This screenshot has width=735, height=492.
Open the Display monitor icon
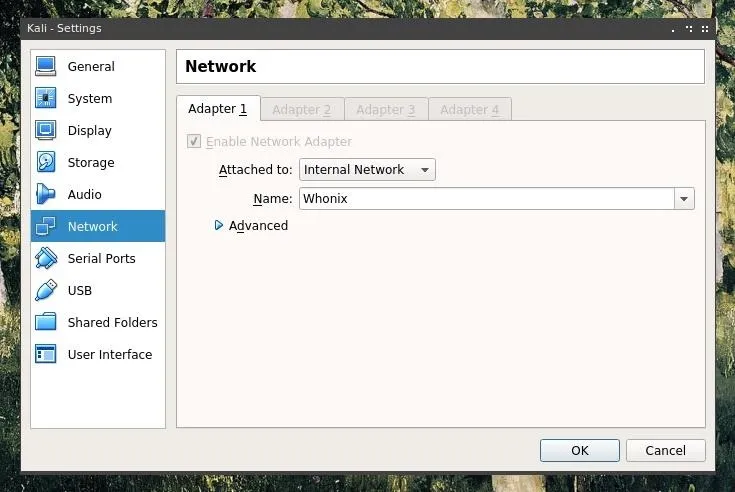tap(45, 130)
